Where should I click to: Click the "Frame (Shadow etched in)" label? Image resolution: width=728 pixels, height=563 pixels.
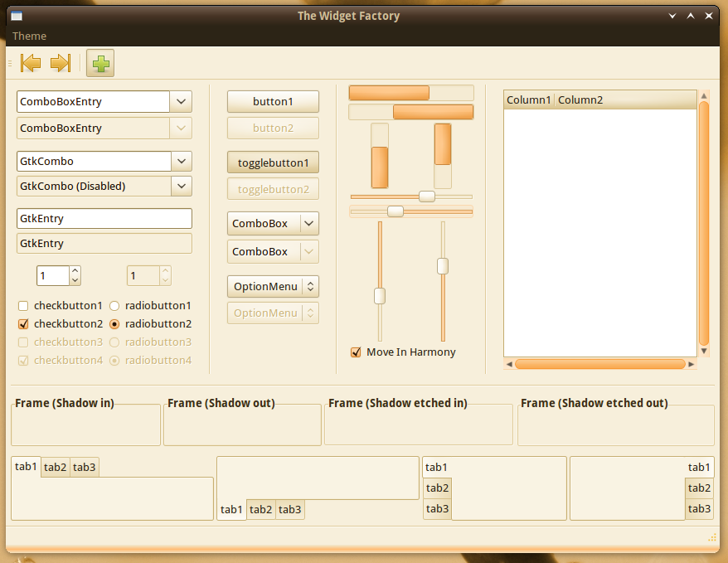point(398,403)
